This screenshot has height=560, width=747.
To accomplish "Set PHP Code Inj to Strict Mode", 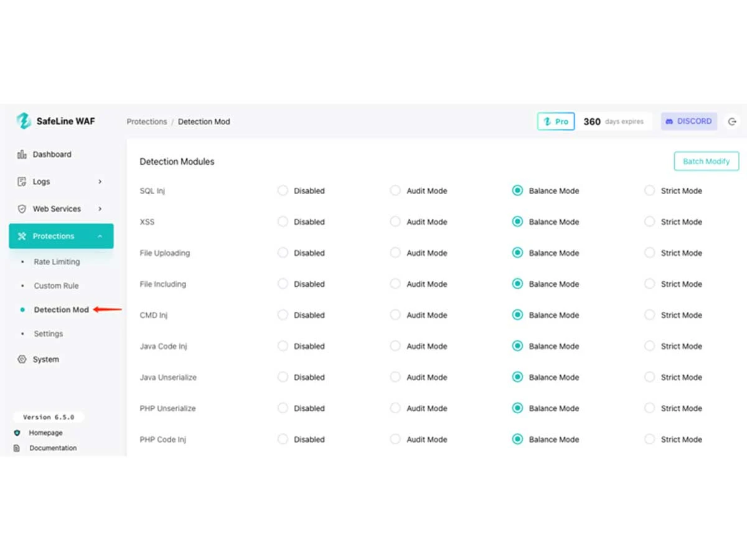I will 649,439.
